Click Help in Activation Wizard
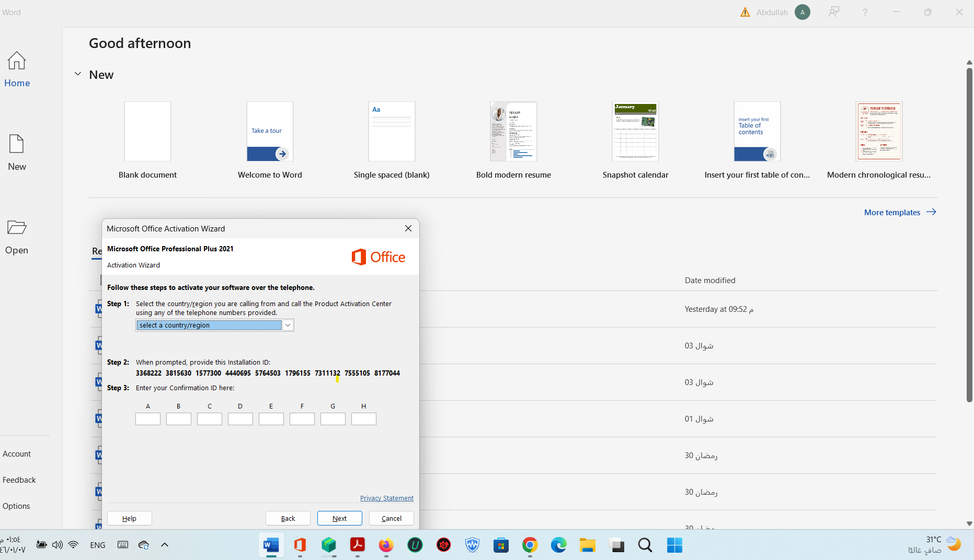 130,518
